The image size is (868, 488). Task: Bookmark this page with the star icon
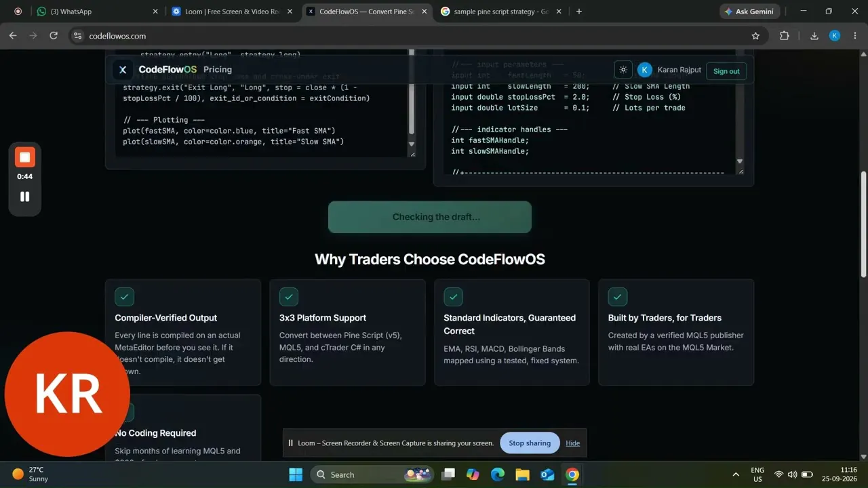(755, 36)
